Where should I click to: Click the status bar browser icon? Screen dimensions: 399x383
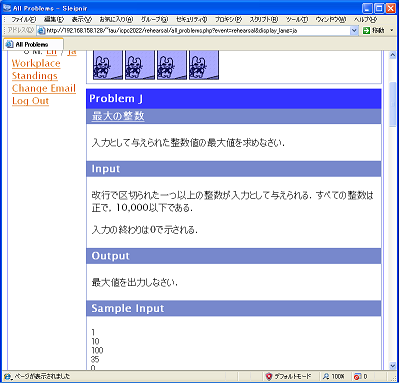(7, 376)
